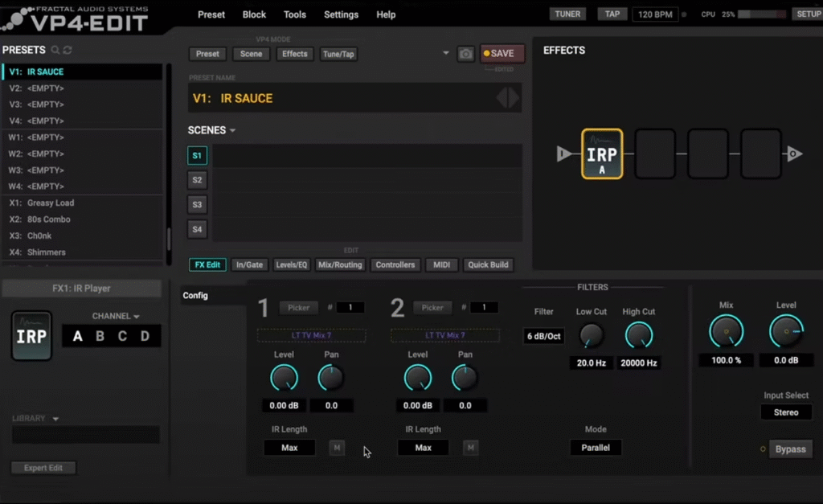The height and width of the screenshot is (504, 823).
Task: Switch to the Levels/EQ tab
Action: 291,264
